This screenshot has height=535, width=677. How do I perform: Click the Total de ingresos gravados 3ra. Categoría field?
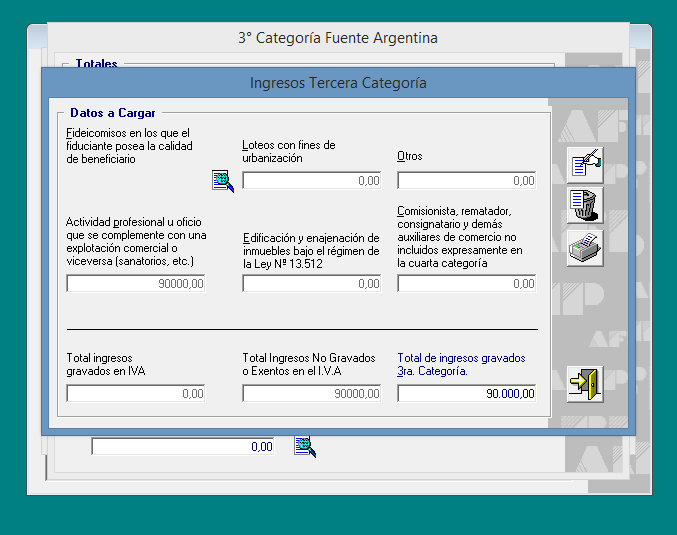pyautogui.click(x=466, y=394)
